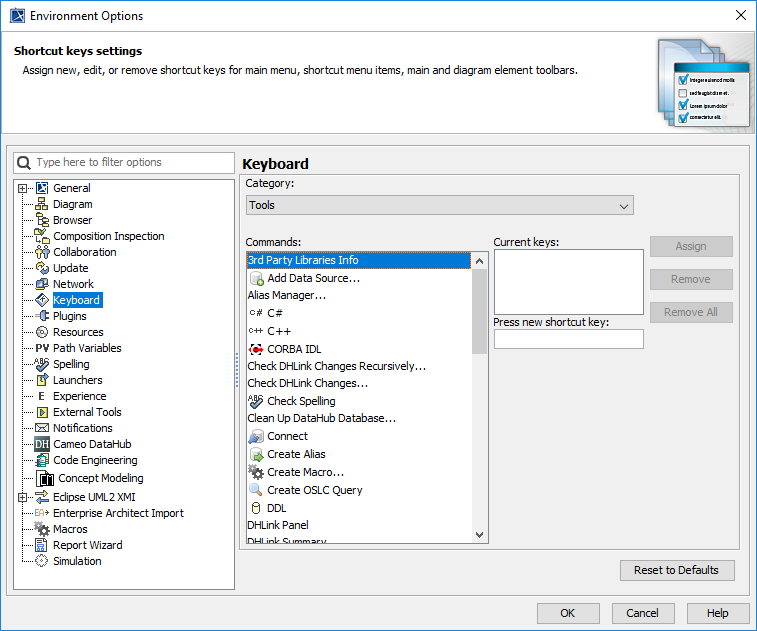Click the Composition Inspection icon
The image size is (757, 631).
(42, 236)
